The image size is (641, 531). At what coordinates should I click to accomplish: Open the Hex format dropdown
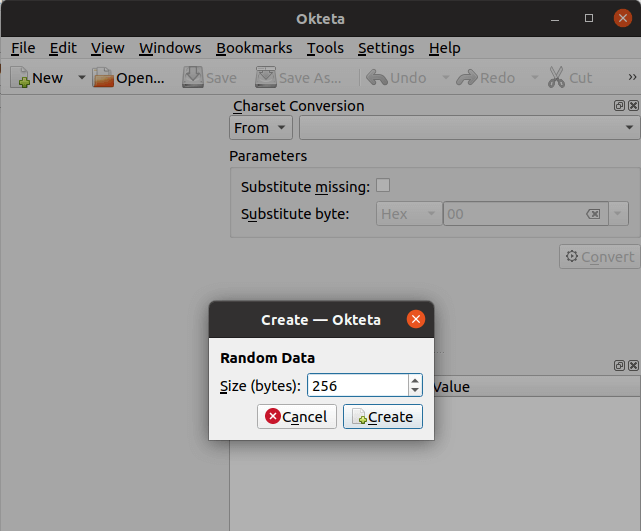coord(409,214)
